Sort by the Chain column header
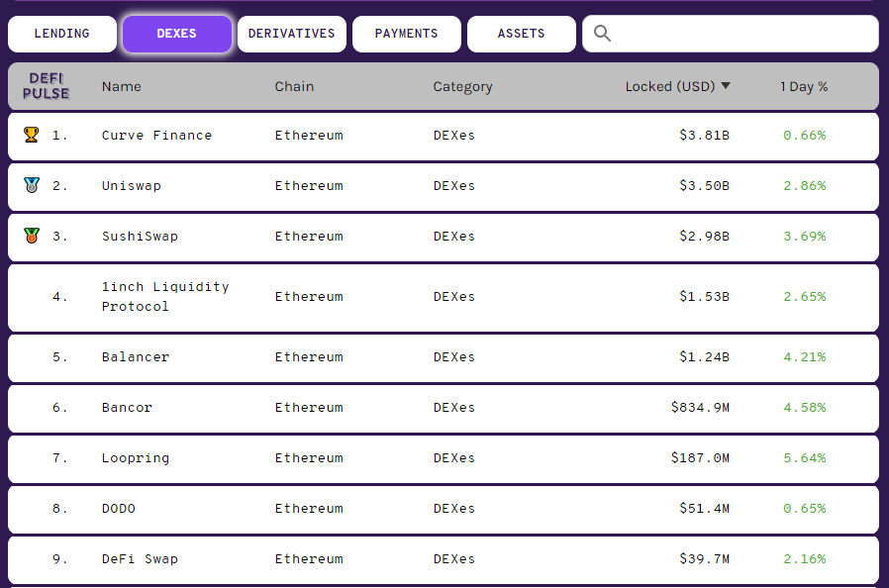 coord(294,86)
